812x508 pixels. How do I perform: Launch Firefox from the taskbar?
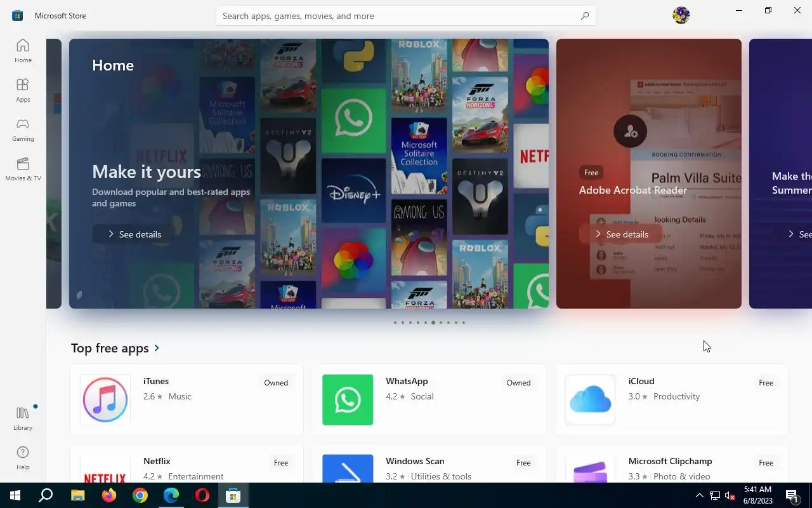click(x=108, y=495)
